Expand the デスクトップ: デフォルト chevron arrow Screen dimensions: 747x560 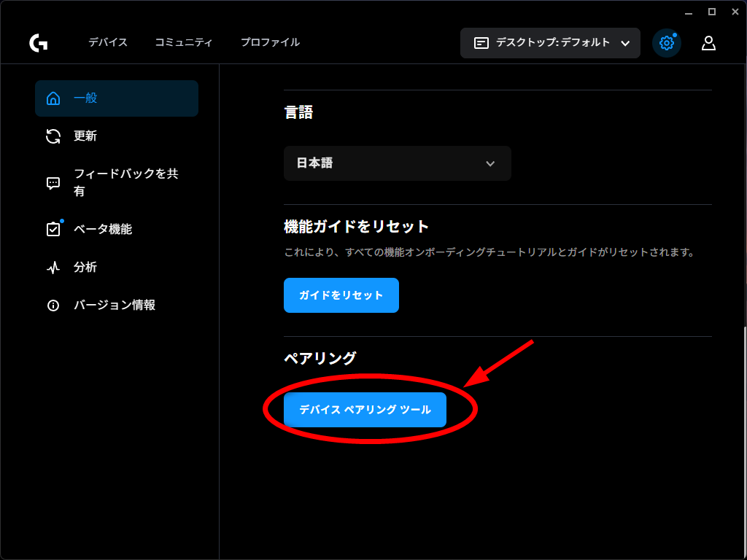coord(625,43)
